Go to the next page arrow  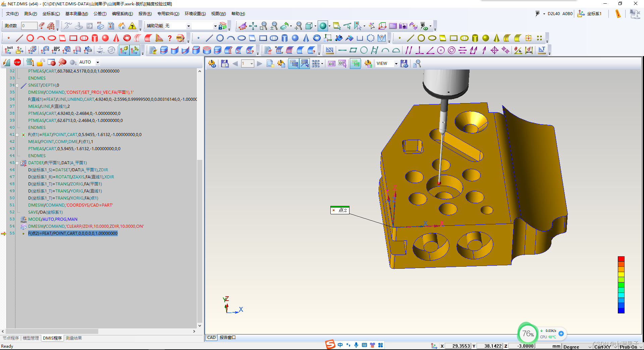coord(259,63)
